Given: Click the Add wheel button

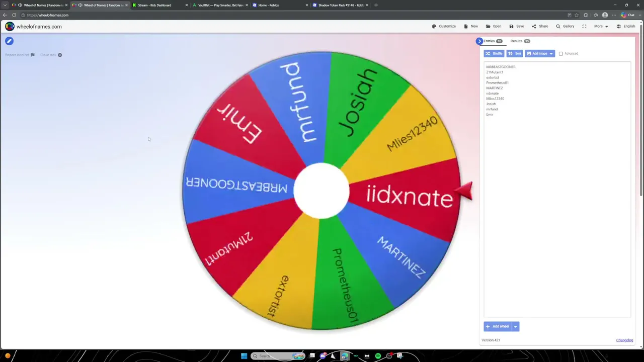Looking at the screenshot, I should click(498, 326).
